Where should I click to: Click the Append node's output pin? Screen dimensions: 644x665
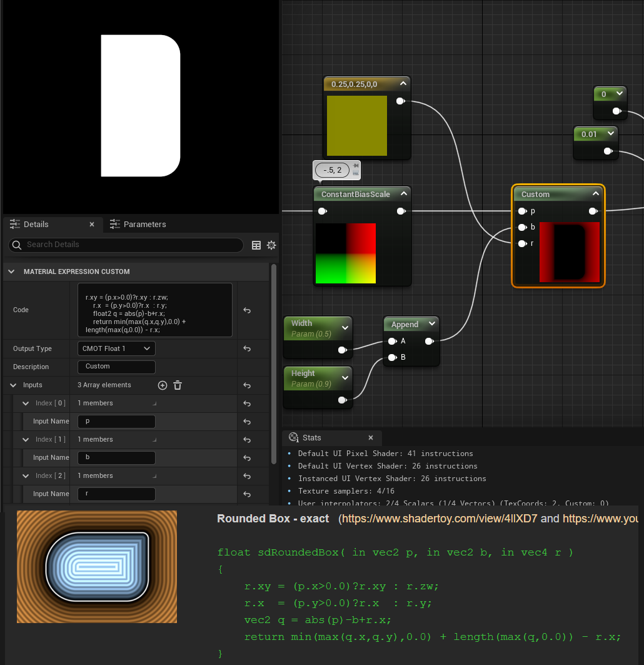click(x=430, y=341)
